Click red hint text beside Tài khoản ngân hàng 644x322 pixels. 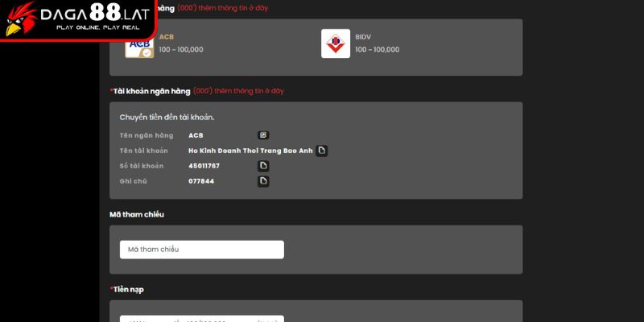click(x=238, y=91)
